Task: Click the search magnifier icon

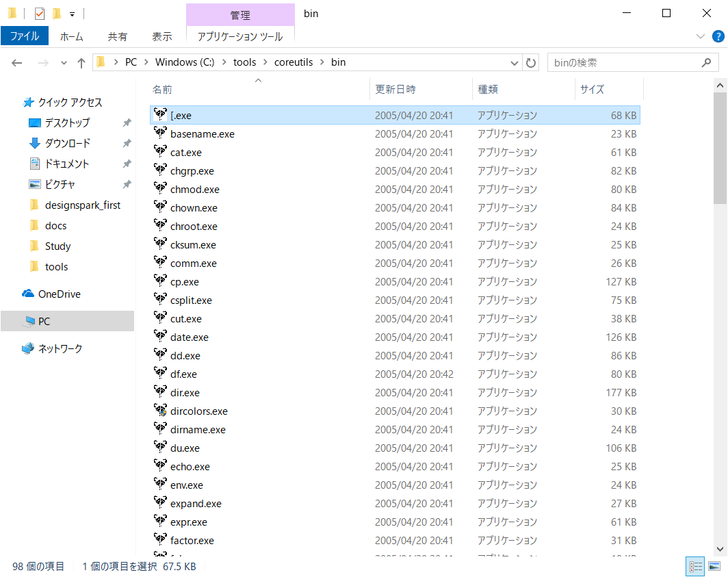Action: click(x=706, y=62)
